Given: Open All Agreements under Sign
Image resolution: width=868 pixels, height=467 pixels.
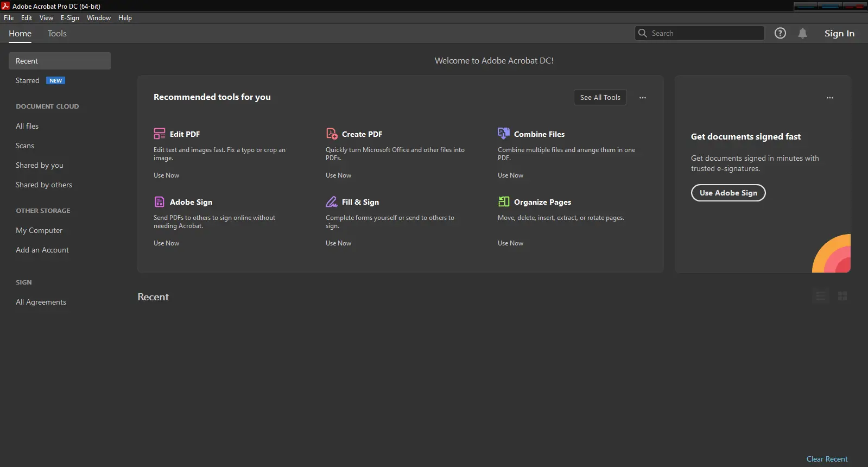Looking at the screenshot, I should (x=41, y=302).
